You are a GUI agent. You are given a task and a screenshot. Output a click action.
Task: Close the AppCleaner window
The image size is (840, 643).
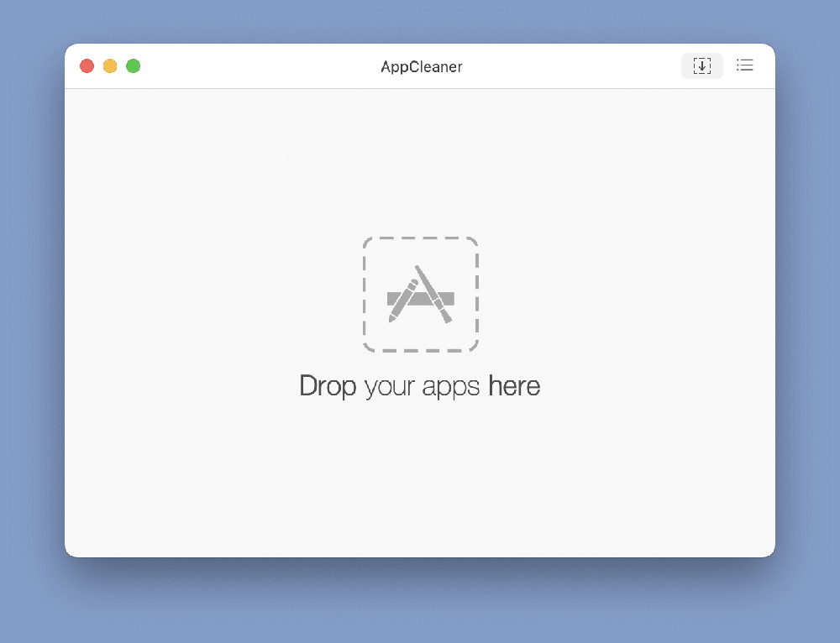87,65
